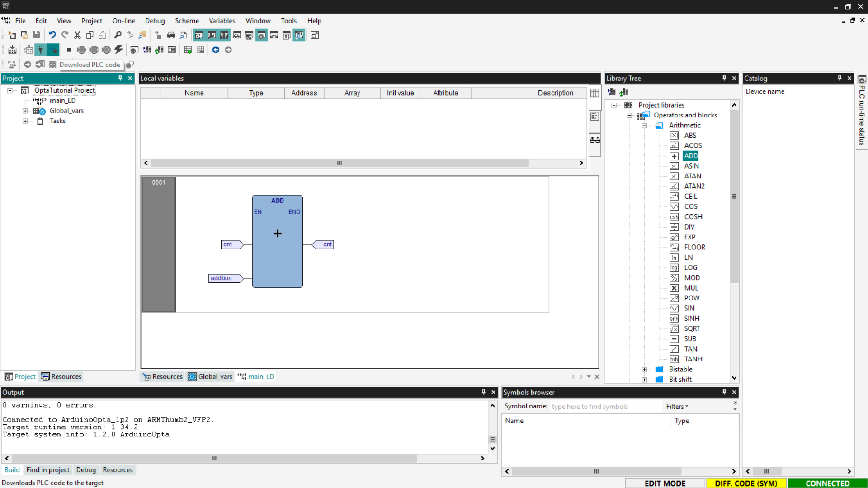Click the Local variables horizontal scrollbar
The height and width of the screenshot is (488, 868).
[339, 163]
